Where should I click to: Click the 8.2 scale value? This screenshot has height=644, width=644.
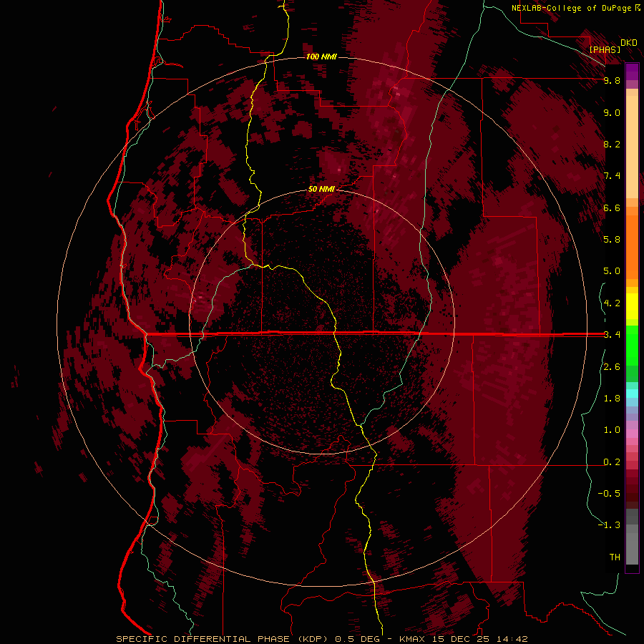pyautogui.click(x=612, y=144)
